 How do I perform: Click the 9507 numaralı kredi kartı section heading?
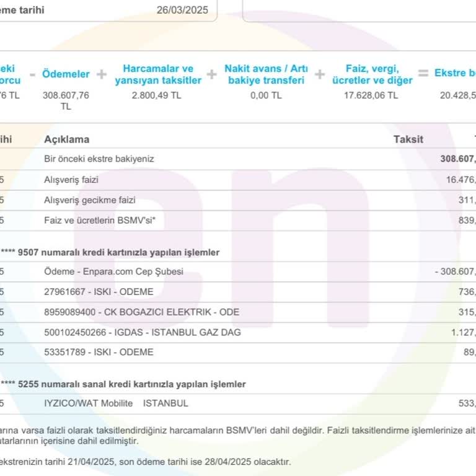pos(110,252)
